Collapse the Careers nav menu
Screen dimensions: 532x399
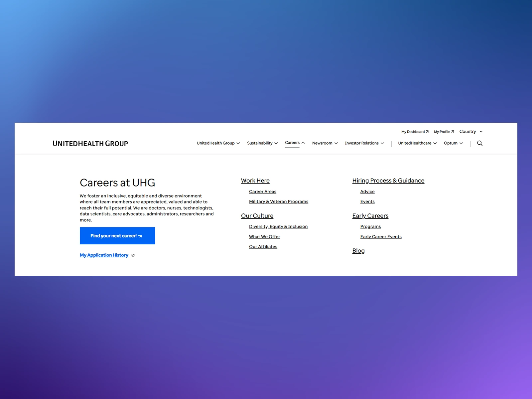[x=295, y=143]
